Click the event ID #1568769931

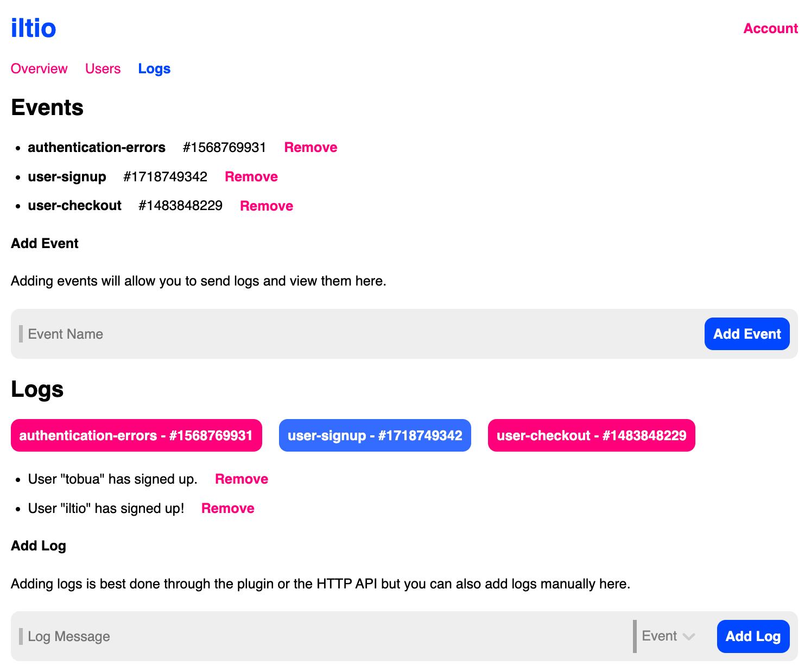pos(224,147)
